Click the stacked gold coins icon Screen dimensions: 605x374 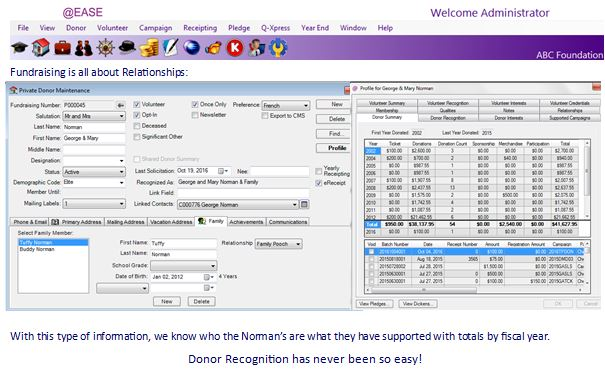click(x=149, y=48)
